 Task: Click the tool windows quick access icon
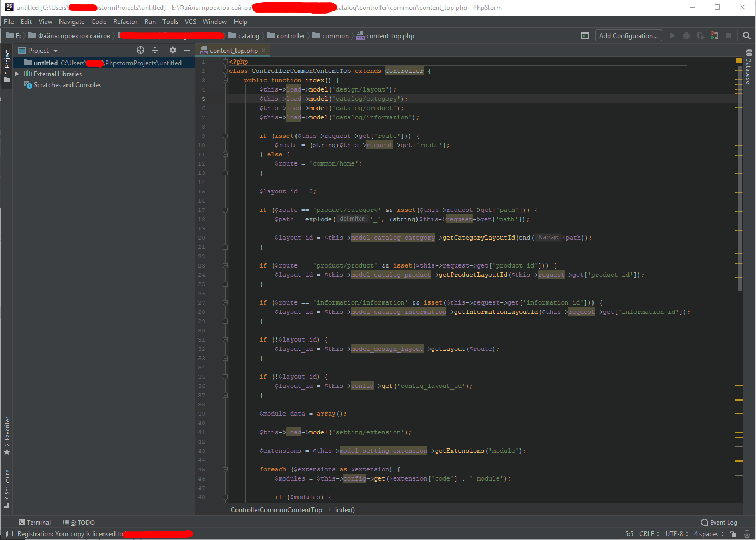coord(9,534)
